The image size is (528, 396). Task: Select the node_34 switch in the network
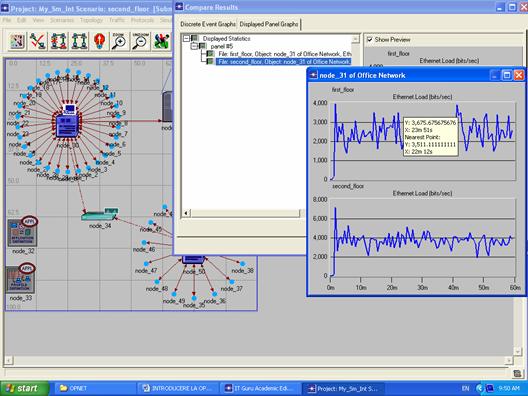[x=100, y=214]
